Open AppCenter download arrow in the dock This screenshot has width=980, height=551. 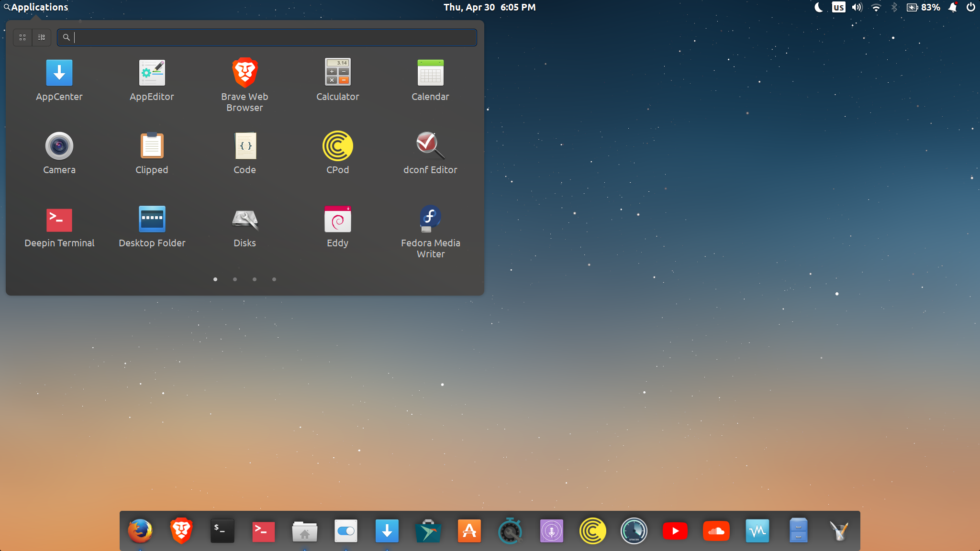pos(387,531)
